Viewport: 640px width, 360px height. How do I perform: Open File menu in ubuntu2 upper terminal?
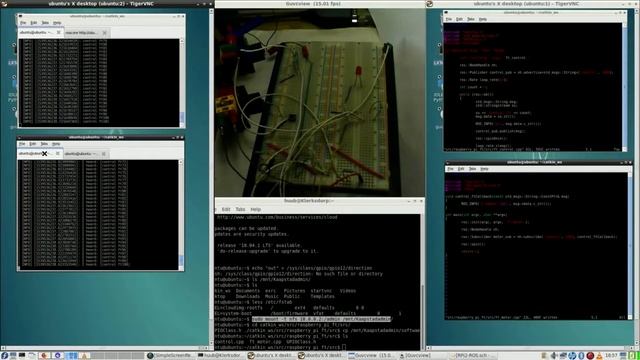coord(23,23)
